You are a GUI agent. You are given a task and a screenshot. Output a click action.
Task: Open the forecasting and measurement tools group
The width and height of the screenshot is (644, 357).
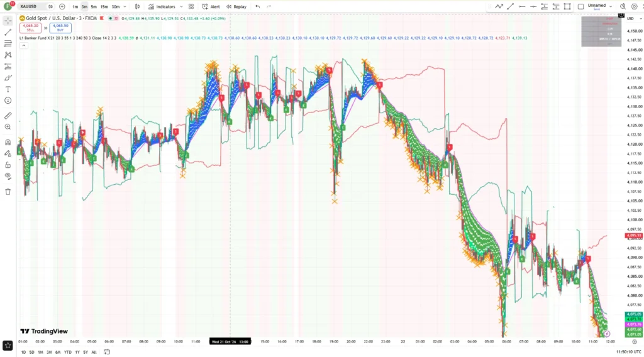[8, 67]
